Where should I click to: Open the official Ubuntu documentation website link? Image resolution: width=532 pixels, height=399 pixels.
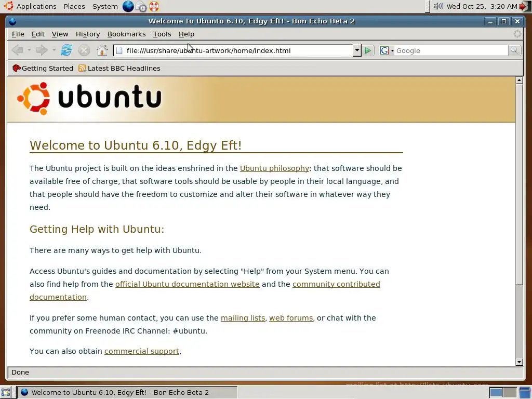(x=187, y=284)
